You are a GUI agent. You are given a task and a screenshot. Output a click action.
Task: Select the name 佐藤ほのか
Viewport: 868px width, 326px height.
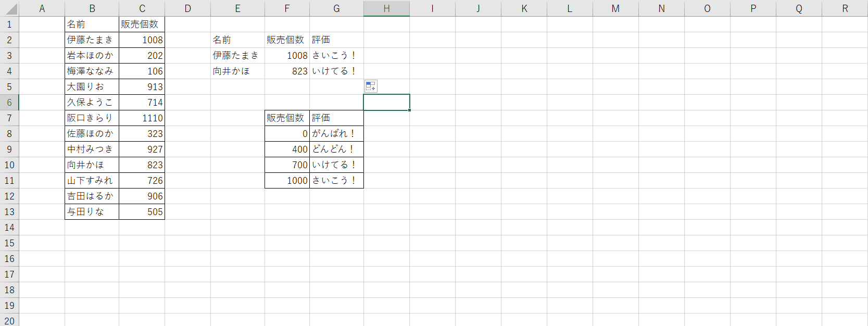click(x=92, y=134)
